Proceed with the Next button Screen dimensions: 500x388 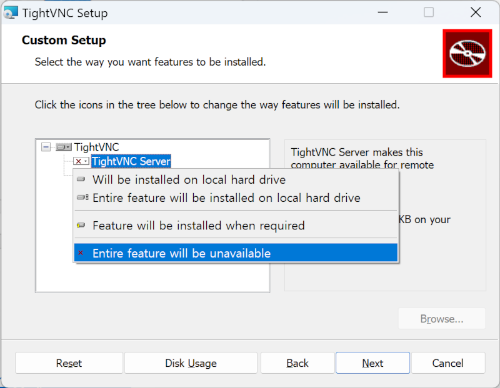point(373,363)
